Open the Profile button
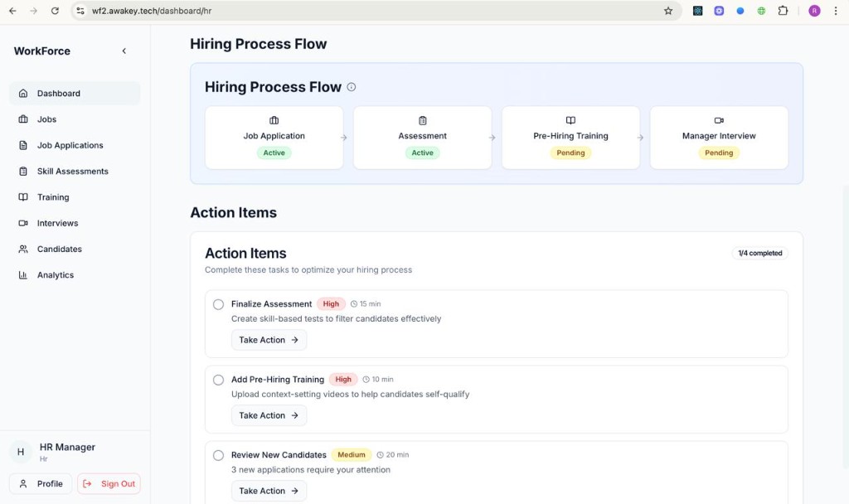The width and height of the screenshot is (849, 504). click(x=41, y=484)
